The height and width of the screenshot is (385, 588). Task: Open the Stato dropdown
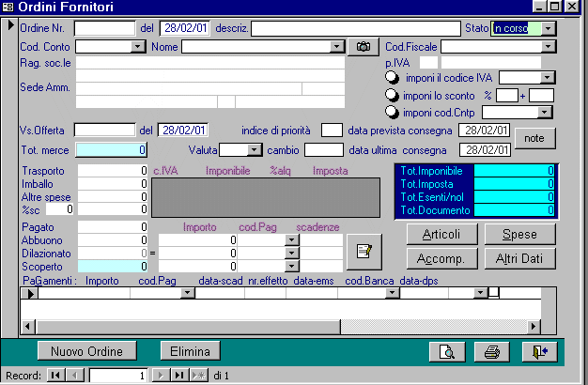point(549,28)
